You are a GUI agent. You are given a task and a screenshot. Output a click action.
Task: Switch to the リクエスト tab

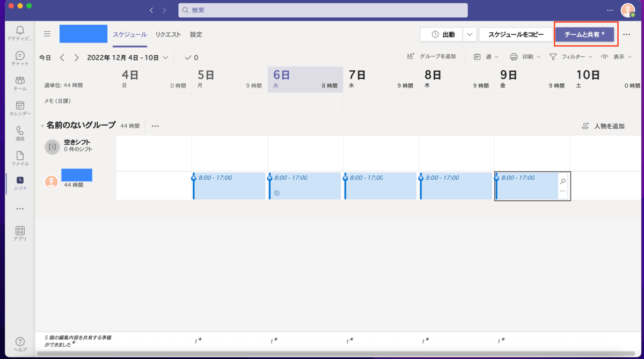click(x=168, y=34)
